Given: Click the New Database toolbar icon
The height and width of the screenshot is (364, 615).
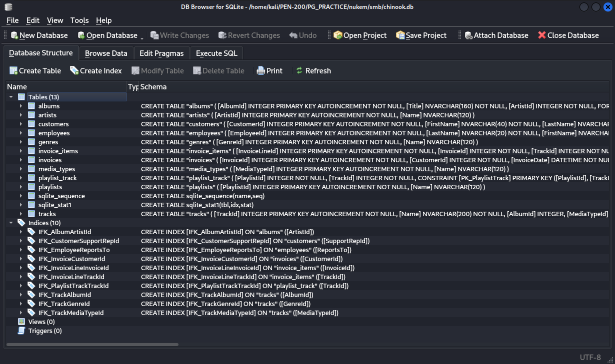Looking at the screenshot, I should tap(14, 35).
